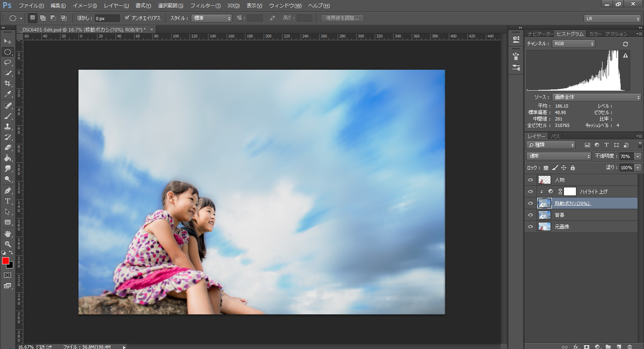Select the Eyedropper tool
This screenshot has height=349, width=644.
8,94
